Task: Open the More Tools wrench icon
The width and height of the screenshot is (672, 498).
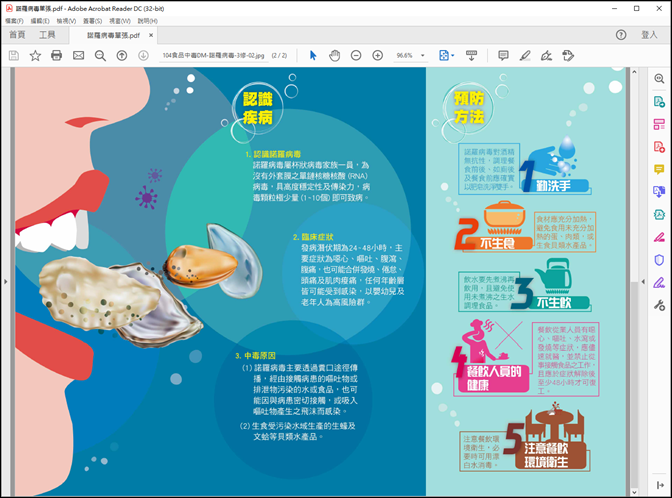Action: tap(659, 305)
